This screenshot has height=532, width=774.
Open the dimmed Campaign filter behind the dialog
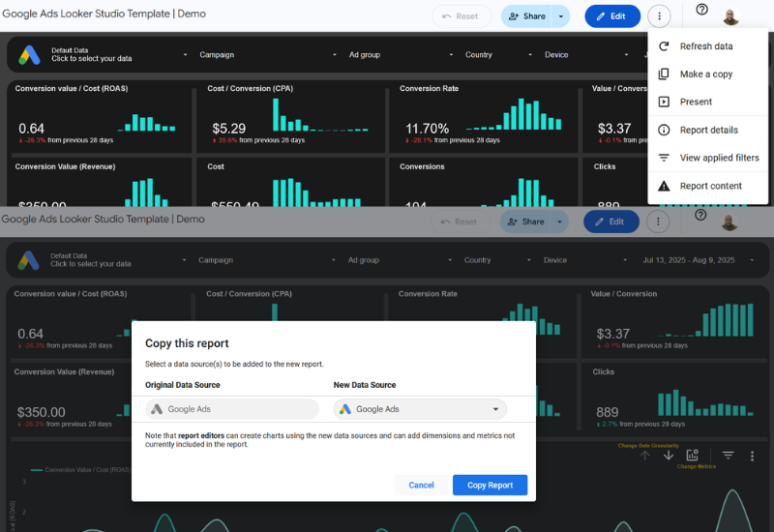click(267, 260)
